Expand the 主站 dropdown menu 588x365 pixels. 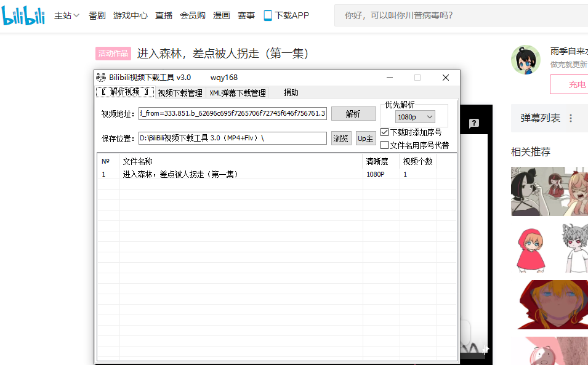[66, 15]
